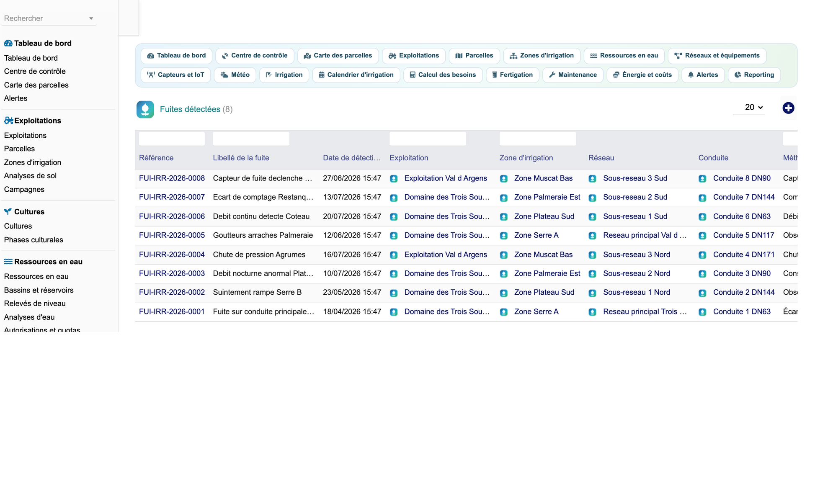Click the Zone d'irrigation filter field
The width and height of the screenshot is (815, 504).
(538, 139)
